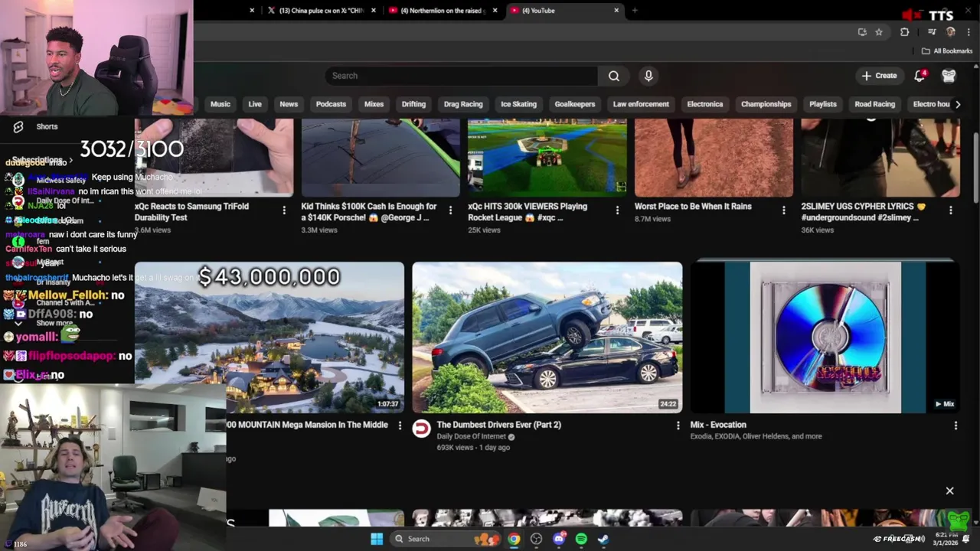Open OBS Studio from taskbar
980x551 pixels.
pyautogui.click(x=536, y=539)
